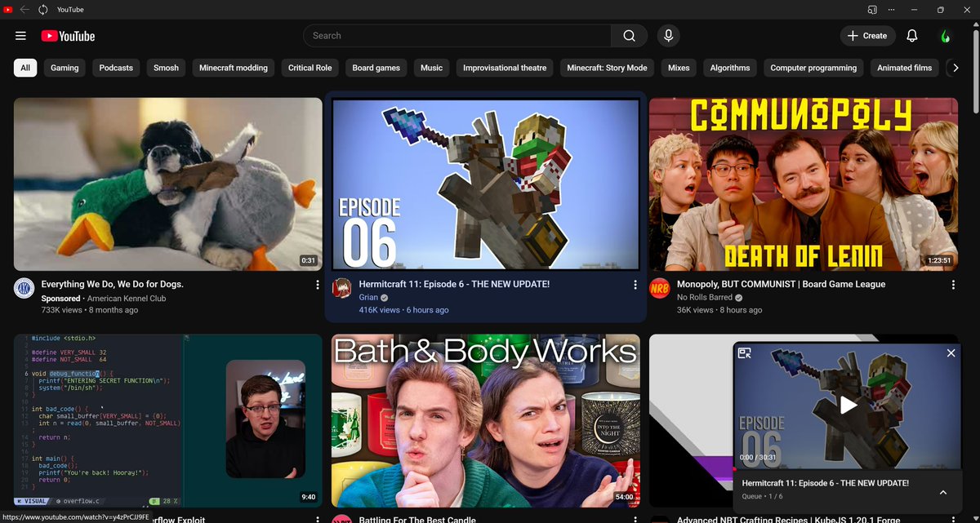This screenshot has width=980, height=523.
Task: Click the Queue 1 / 6 label
Action: pyautogui.click(x=762, y=496)
